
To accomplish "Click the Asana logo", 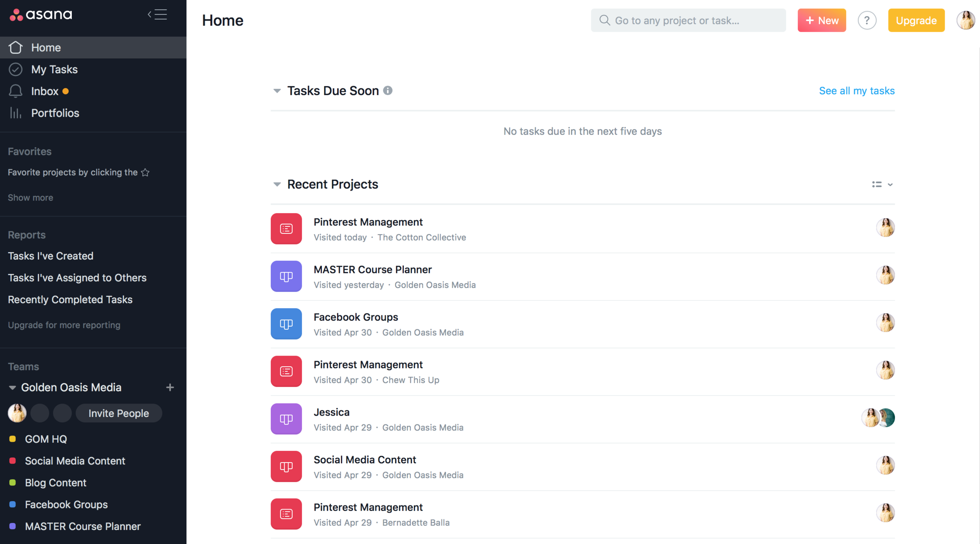I will pyautogui.click(x=41, y=15).
